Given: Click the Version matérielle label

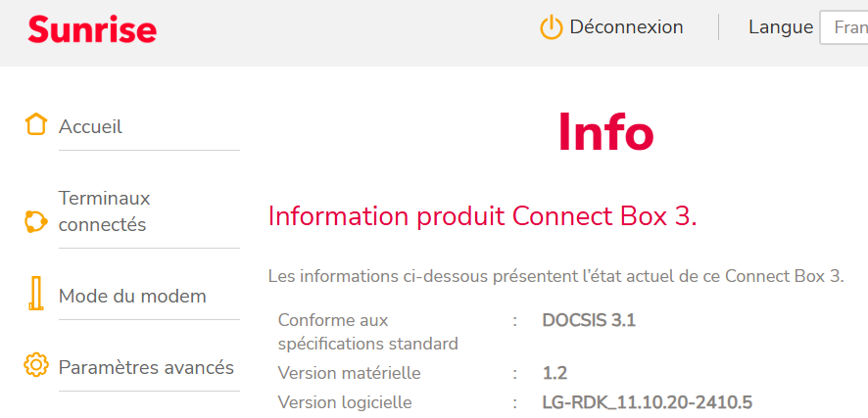Looking at the screenshot, I should pyautogui.click(x=349, y=373).
